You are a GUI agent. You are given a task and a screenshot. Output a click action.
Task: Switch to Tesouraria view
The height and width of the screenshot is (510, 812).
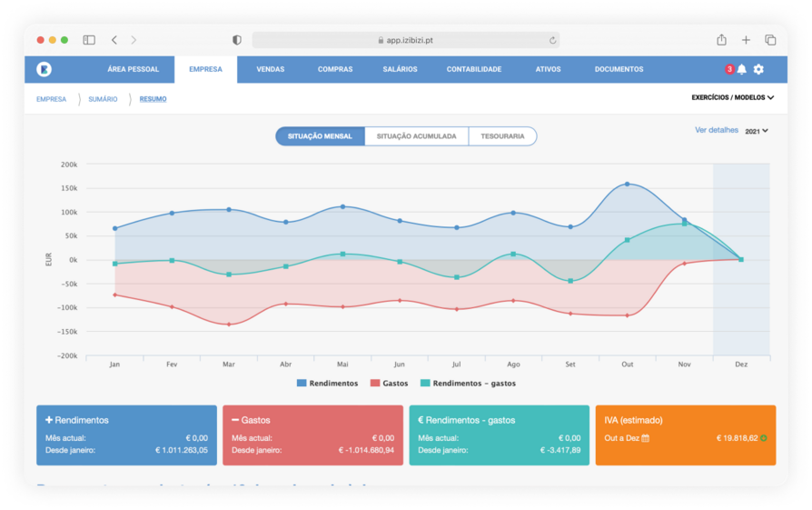(502, 136)
